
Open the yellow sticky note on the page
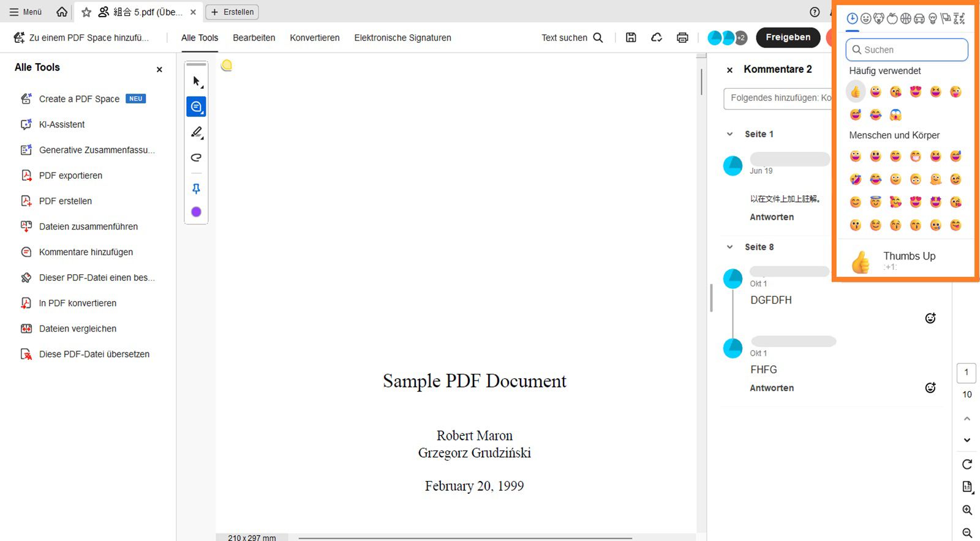(227, 65)
